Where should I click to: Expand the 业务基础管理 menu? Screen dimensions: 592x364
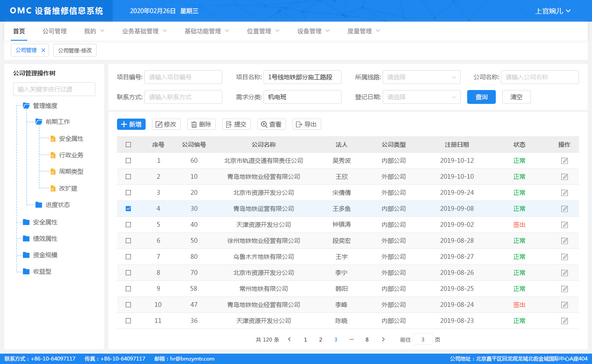[145, 31]
